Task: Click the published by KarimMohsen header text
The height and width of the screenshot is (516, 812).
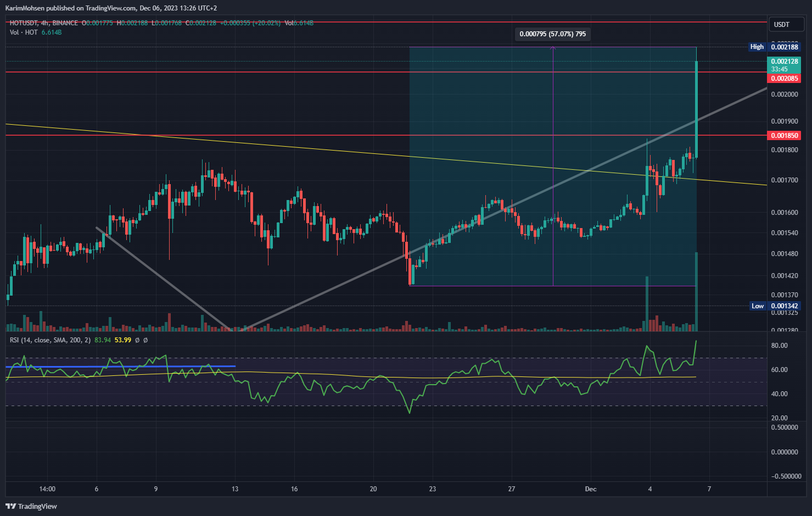Action: click(111, 8)
